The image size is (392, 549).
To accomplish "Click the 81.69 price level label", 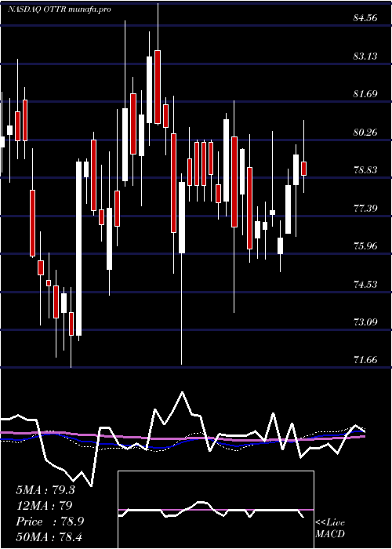I will [x=365, y=94].
